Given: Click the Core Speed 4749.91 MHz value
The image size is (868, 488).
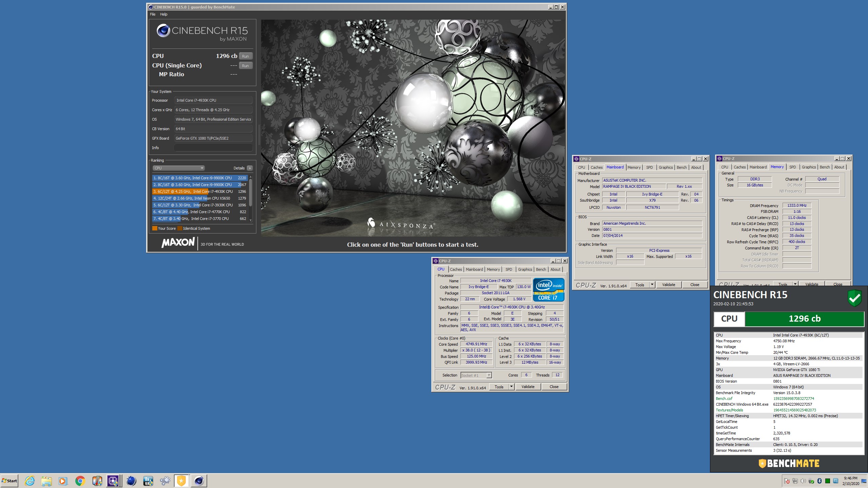Looking at the screenshot, I should [476, 344].
